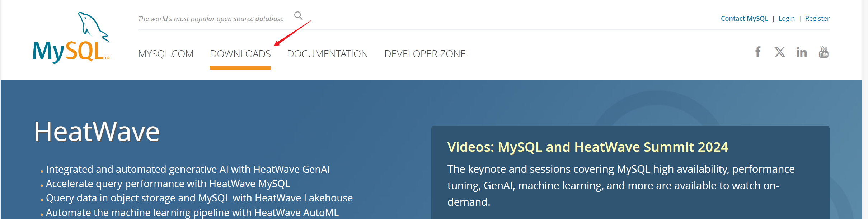Click the MySQL dolphin logo
Viewport: 868px width, 219px height.
click(x=71, y=38)
